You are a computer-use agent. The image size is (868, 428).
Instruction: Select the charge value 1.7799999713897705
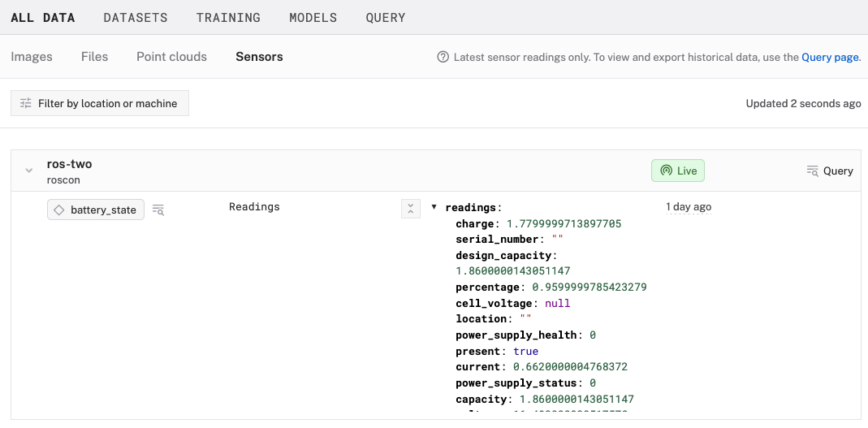(564, 223)
